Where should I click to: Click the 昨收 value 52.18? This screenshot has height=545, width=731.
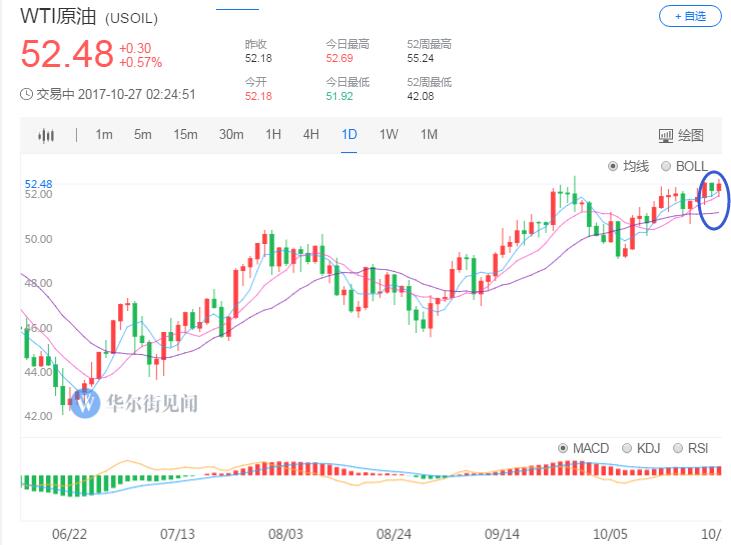pos(258,58)
